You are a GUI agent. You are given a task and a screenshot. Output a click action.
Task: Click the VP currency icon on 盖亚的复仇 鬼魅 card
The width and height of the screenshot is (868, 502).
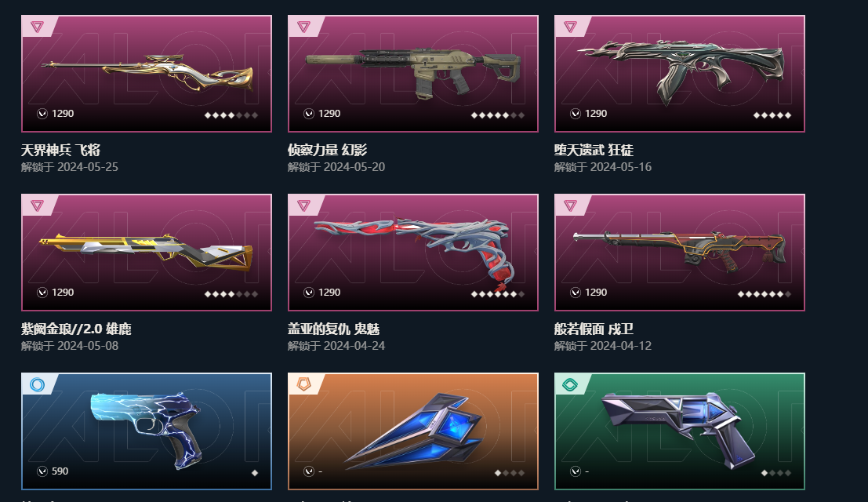click(x=309, y=293)
